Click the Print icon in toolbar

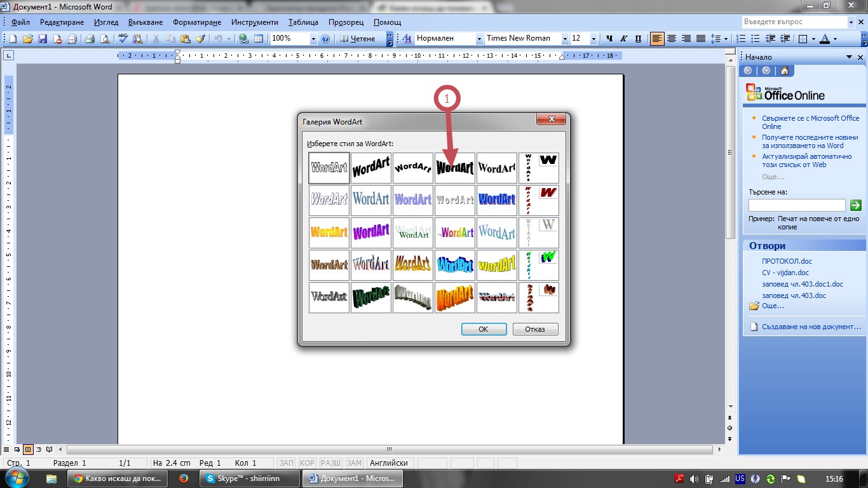coord(90,39)
